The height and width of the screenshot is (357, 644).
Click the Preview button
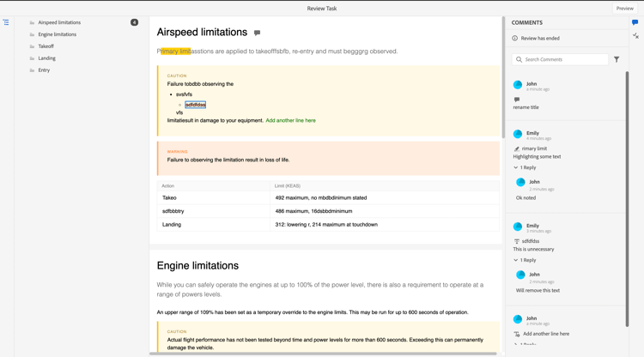click(x=624, y=9)
